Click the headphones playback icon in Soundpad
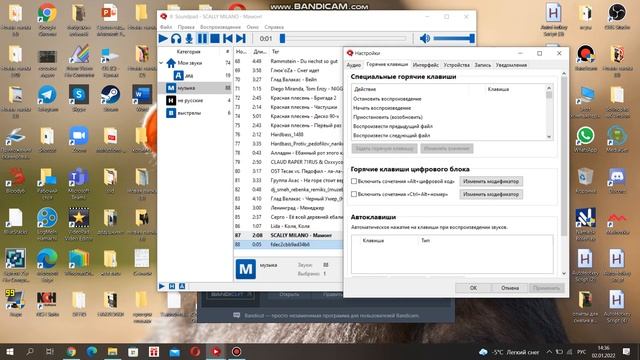The width and height of the screenshot is (640, 360). pos(176,38)
